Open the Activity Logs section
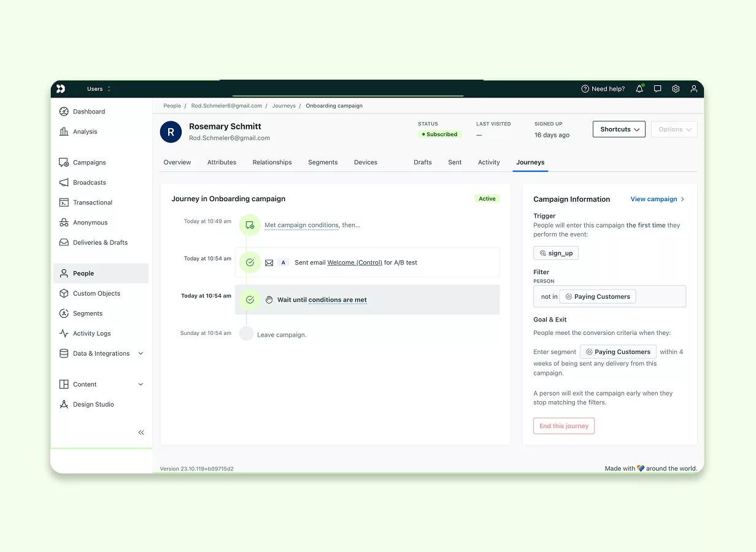 coord(91,333)
